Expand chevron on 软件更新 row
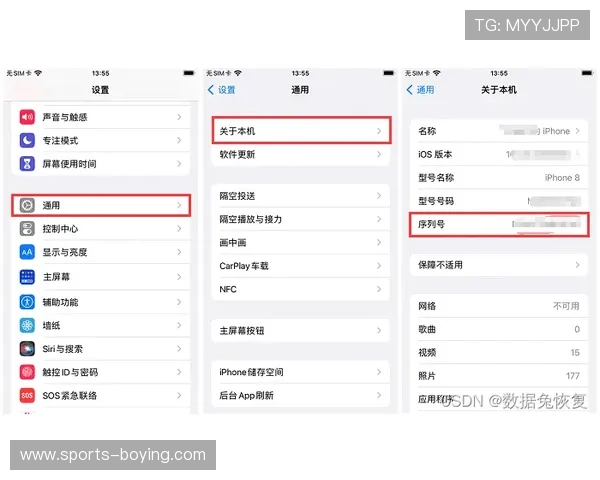 click(x=379, y=154)
